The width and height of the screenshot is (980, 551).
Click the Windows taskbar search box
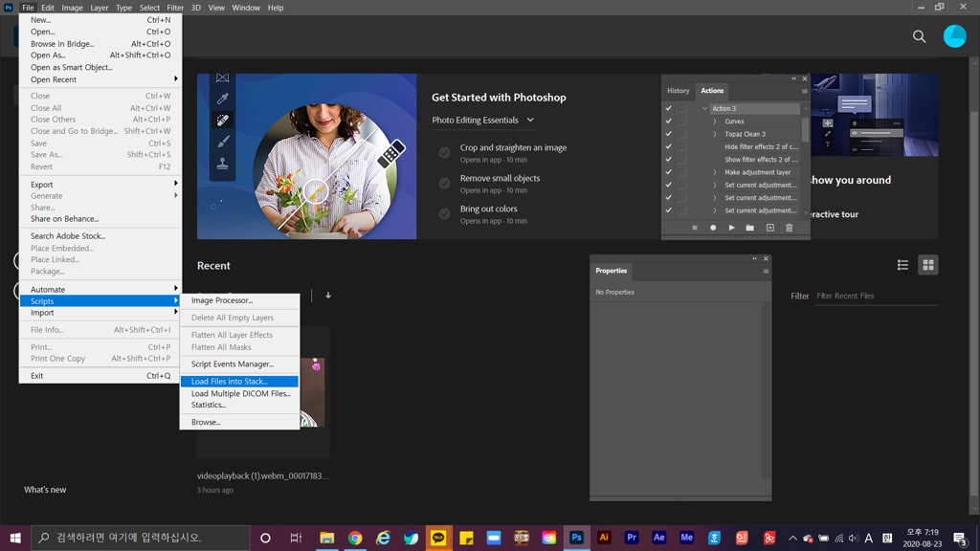pos(141,538)
